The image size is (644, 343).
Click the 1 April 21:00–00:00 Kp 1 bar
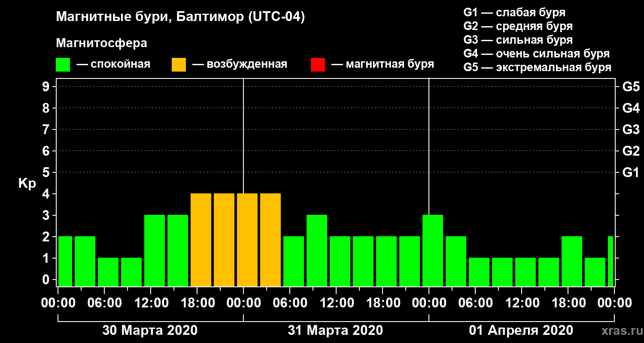coord(595,272)
